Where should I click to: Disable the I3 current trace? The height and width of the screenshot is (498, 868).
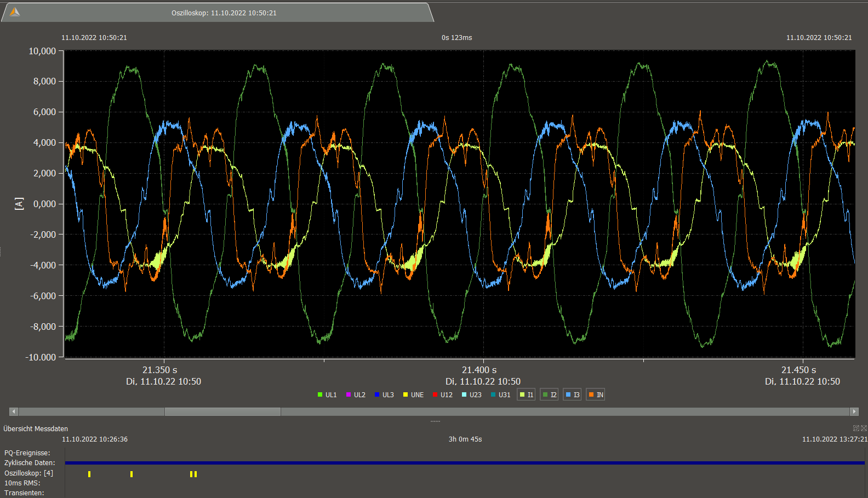572,394
